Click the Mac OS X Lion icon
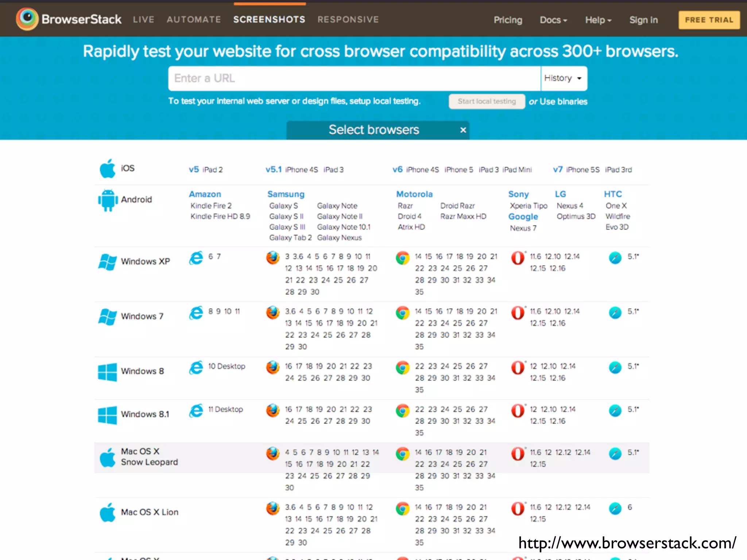 click(x=108, y=512)
